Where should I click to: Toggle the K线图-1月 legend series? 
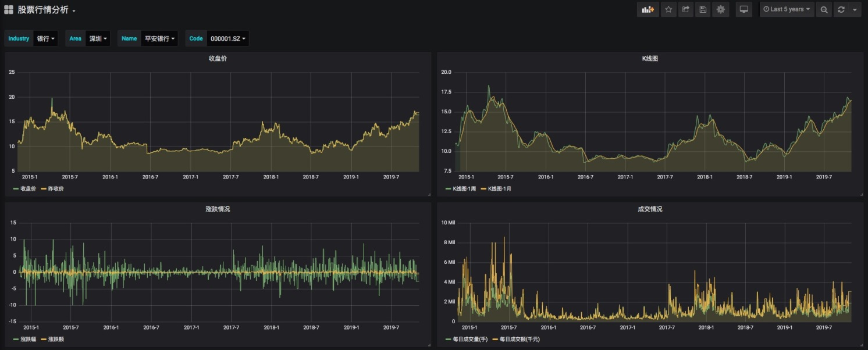(500, 189)
